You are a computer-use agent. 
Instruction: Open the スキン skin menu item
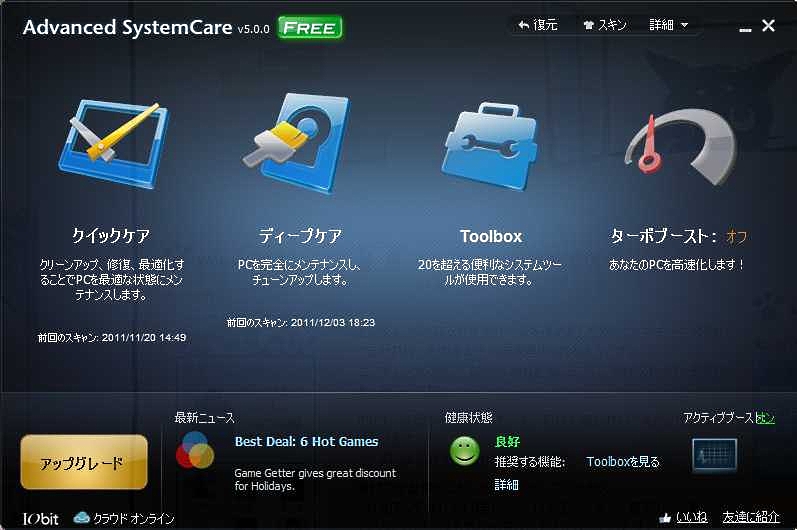tap(605, 24)
